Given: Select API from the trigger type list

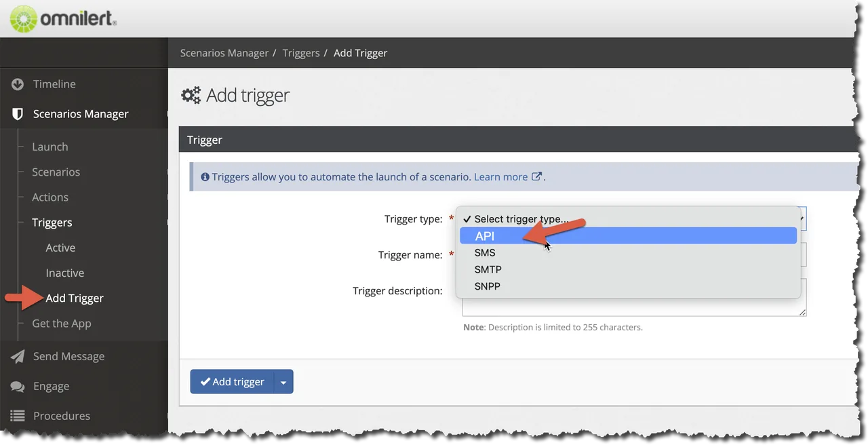Looking at the screenshot, I should coord(628,235).
